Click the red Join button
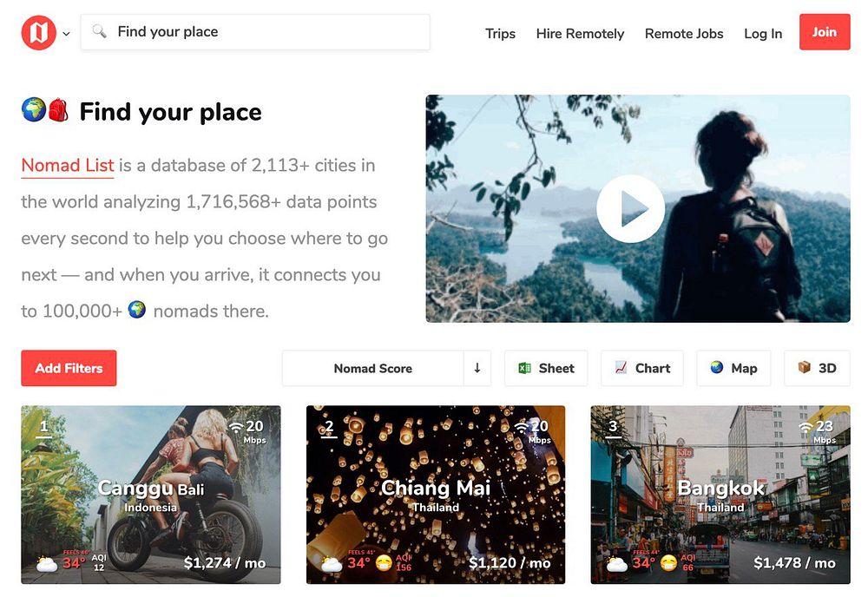 coord(825,32)
